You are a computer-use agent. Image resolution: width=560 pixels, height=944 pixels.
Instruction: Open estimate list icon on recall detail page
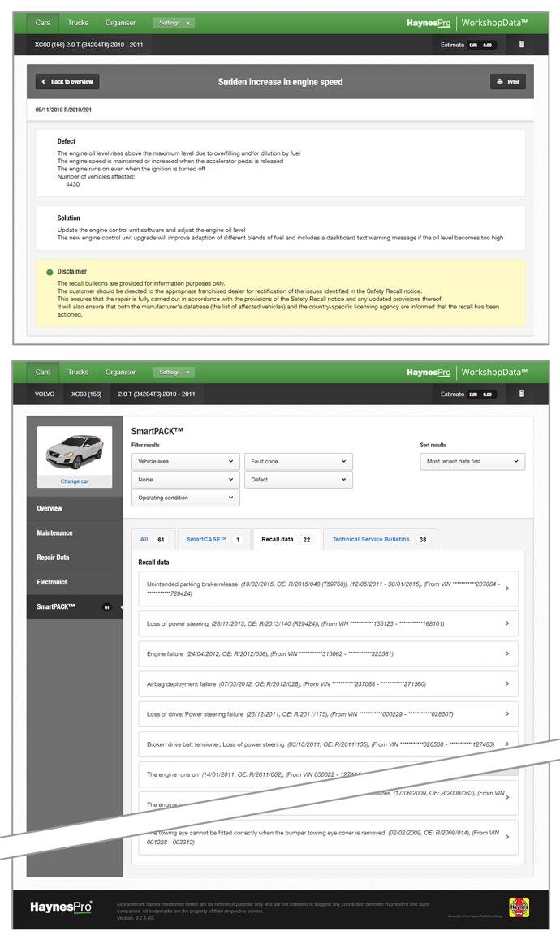tap(522, 45)
